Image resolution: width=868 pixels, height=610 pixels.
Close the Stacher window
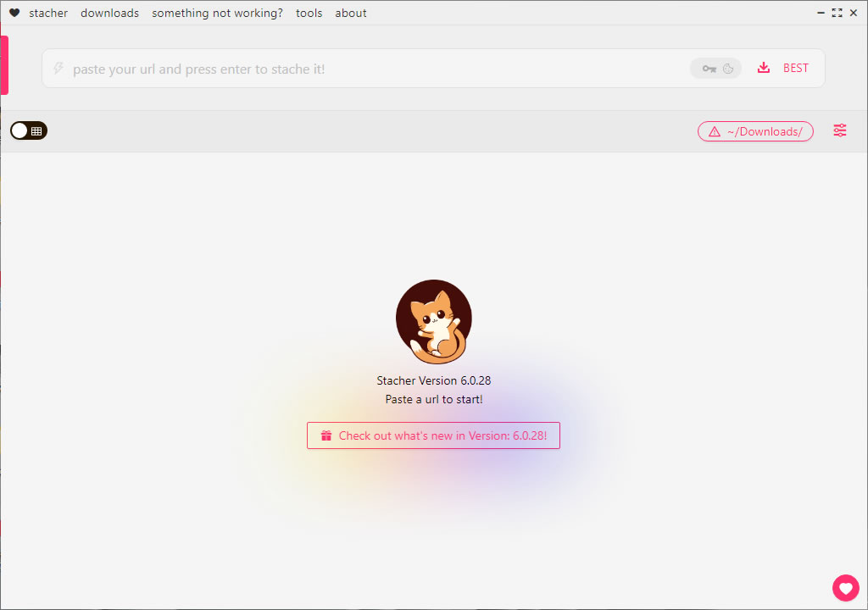coord(854,13)
